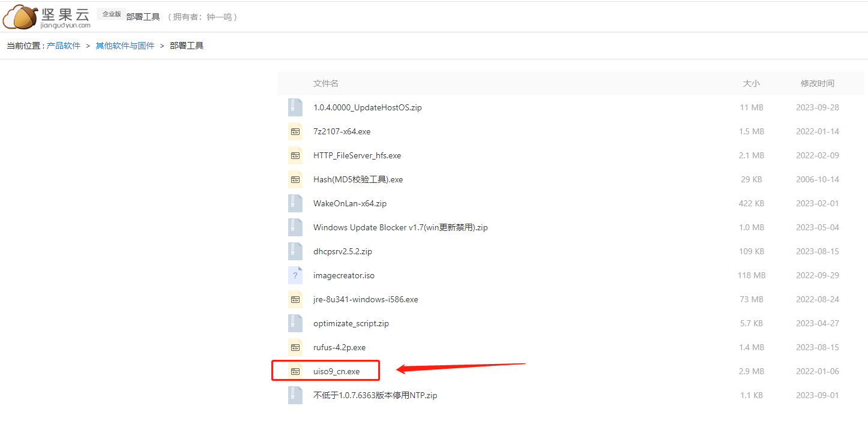
Task: Click size 422 KB of WakeOnLan-x64.zip
Action: (752, 203)
